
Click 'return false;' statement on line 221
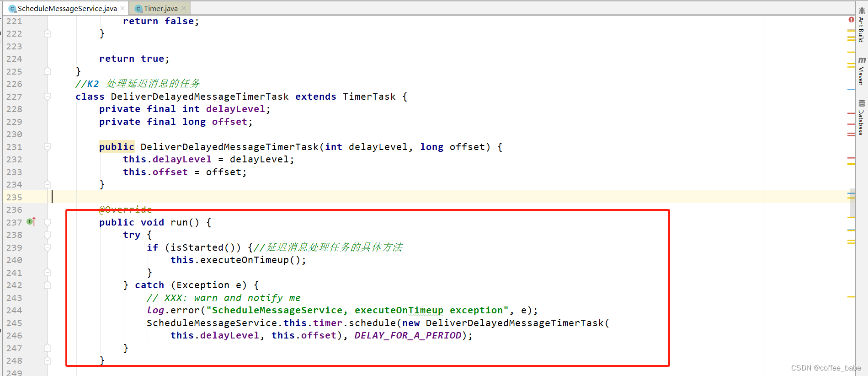161,21
